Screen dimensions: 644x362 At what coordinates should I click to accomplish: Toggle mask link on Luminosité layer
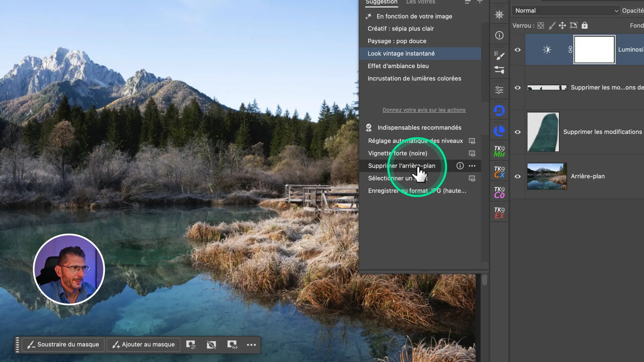[x=570, y=50]
